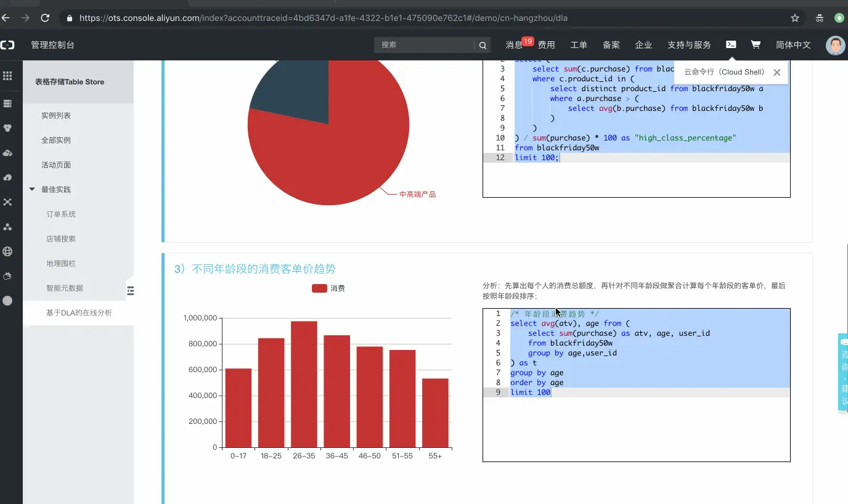Open the user avatar profile
The width and height of the screenshot is (848, 504).
tap(835, 45)
